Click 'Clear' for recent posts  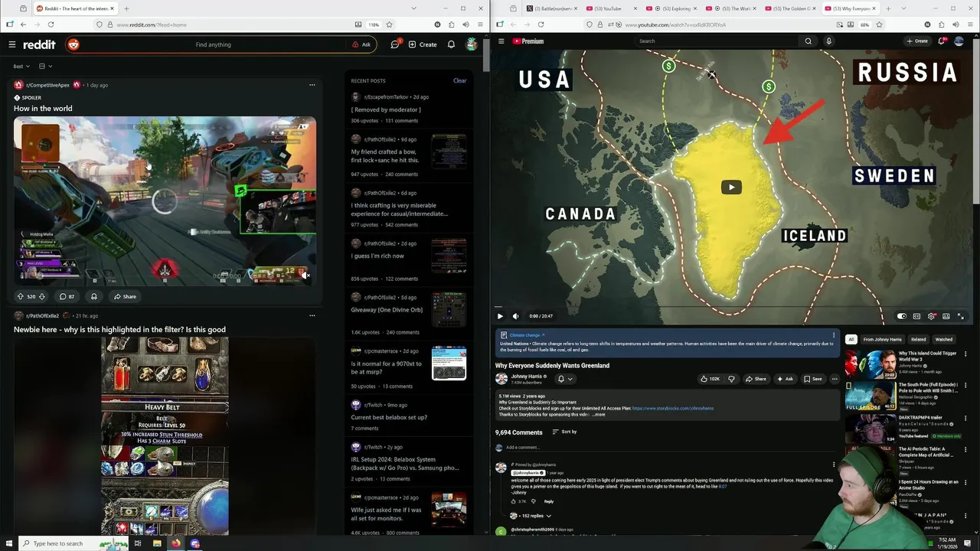[459, 80]
